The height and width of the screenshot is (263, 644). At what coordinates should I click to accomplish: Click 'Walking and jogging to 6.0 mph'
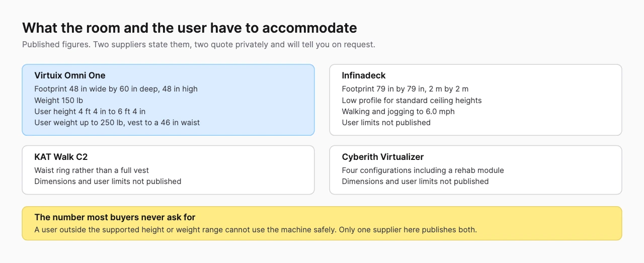(x=398, y=111)
